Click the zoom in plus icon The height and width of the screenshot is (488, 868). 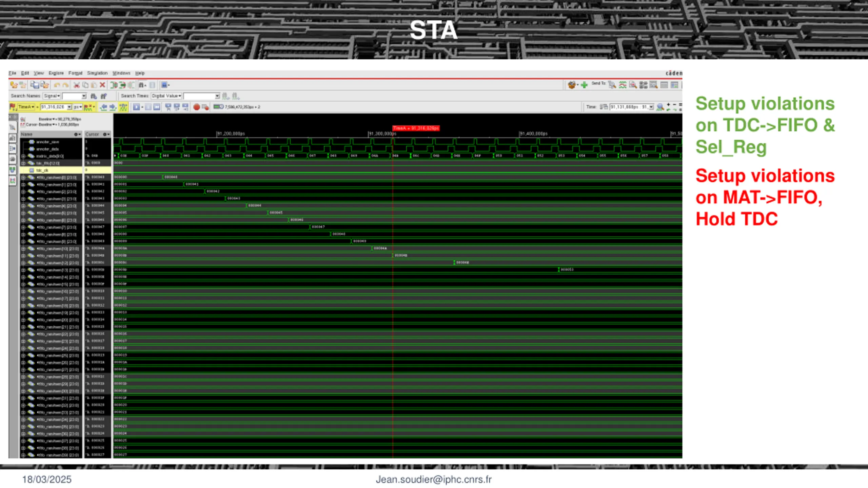click(x=669, y=105)
